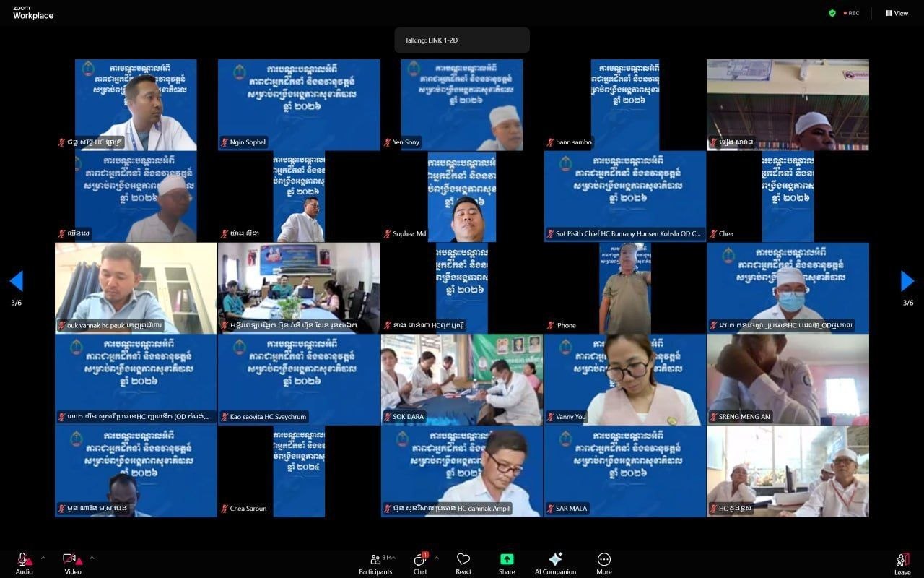This screenshot has height=578, width=924.
Task: Click the Zoom Workplace logo
Action: (33, 13)
